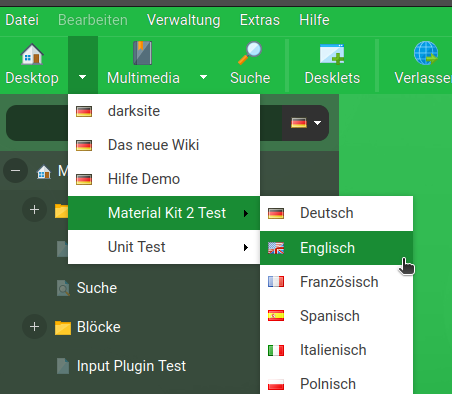
Task: Select Englisch language
Action: [337, 248]
